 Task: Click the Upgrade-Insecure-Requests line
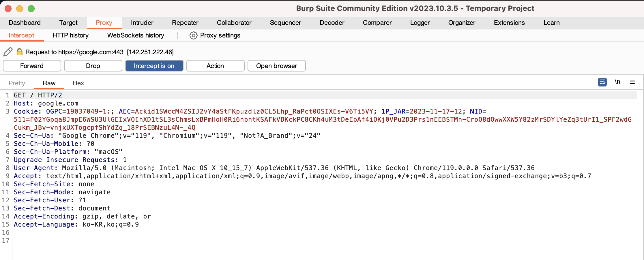[70, 160]
